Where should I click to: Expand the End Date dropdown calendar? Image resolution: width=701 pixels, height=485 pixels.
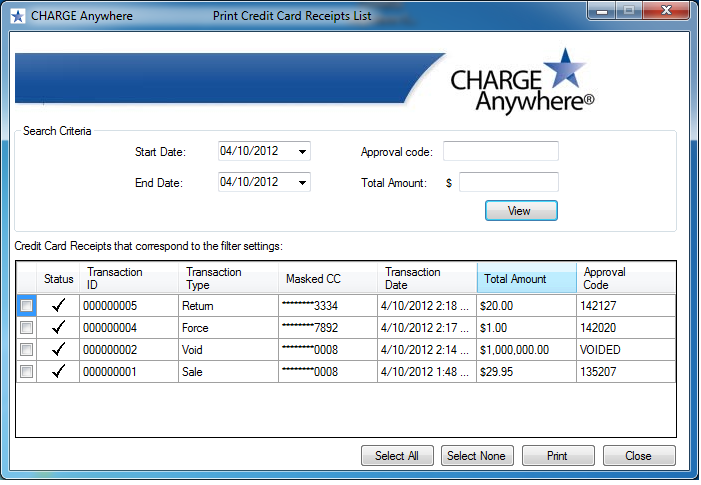pyautogui.click(x=302, y=183)
